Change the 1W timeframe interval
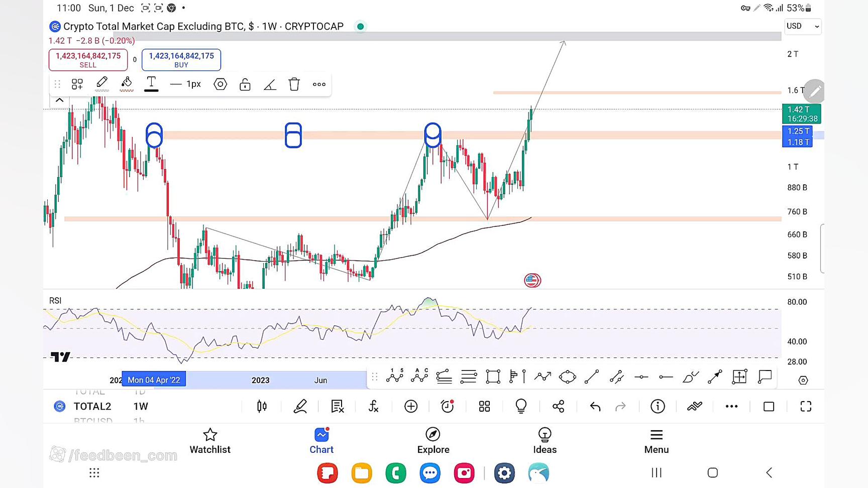The height and width of the screenshot is (488, 868). click(141, 406)
